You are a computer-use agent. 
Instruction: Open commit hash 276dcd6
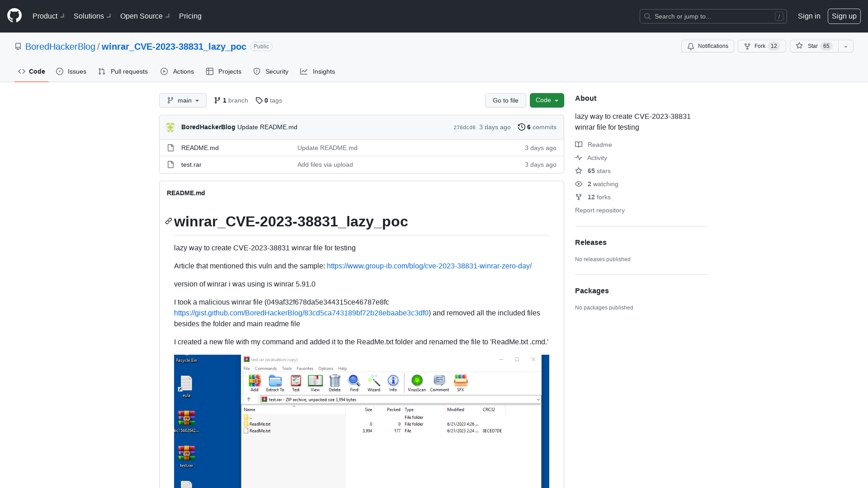[464, 127]
